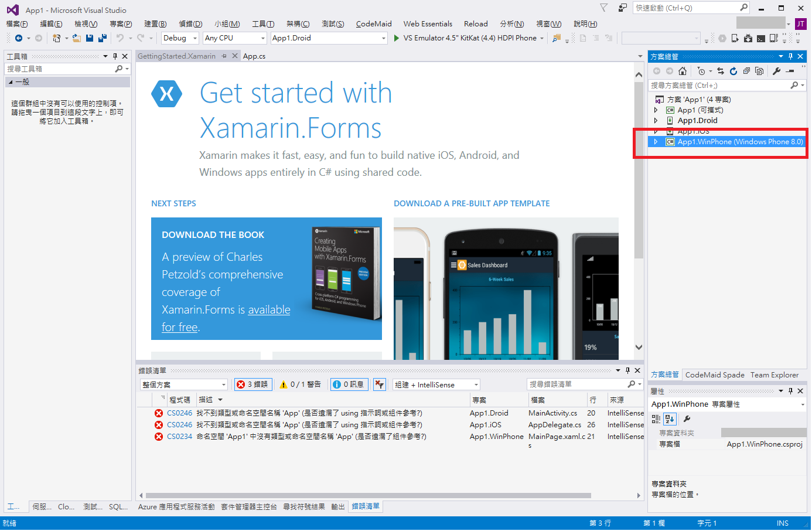Select the MainActivity.cs file cell
Screen dimensions: 812x531
click(x=552, y=413)
